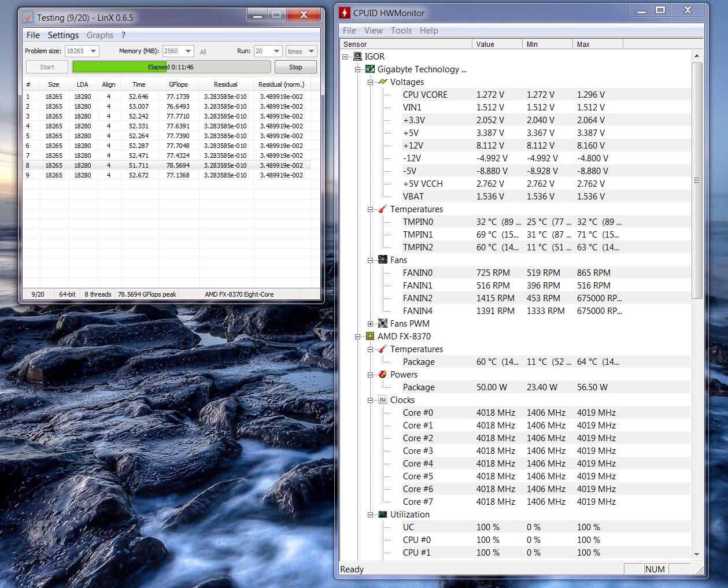
Task: Click the Utilization chip icon
Action: (x=383, y=515)
